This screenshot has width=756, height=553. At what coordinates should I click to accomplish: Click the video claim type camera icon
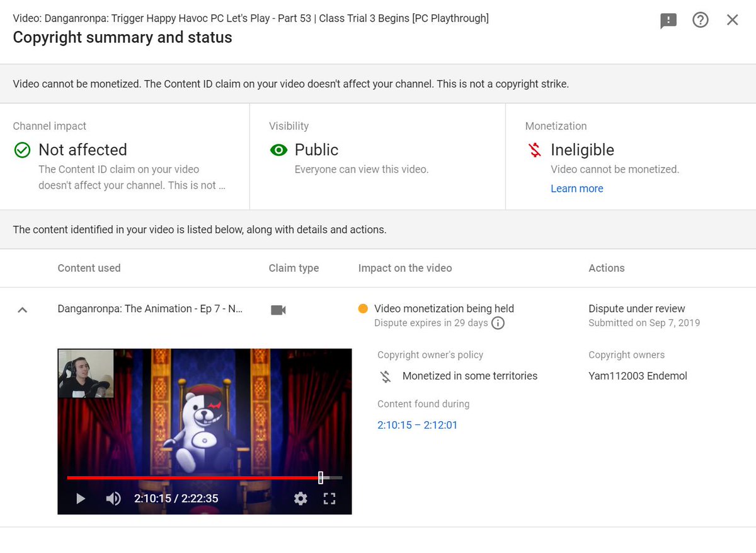[x=278, y=310]
